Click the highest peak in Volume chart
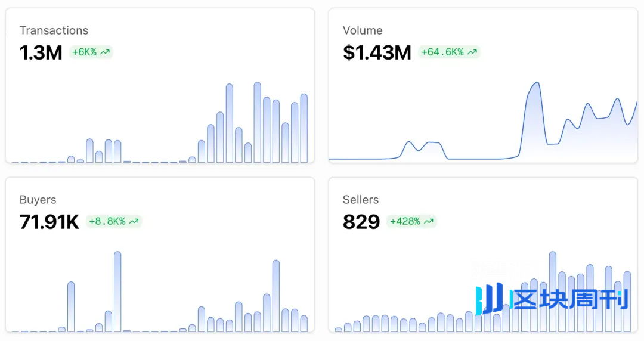 point(536,83)
